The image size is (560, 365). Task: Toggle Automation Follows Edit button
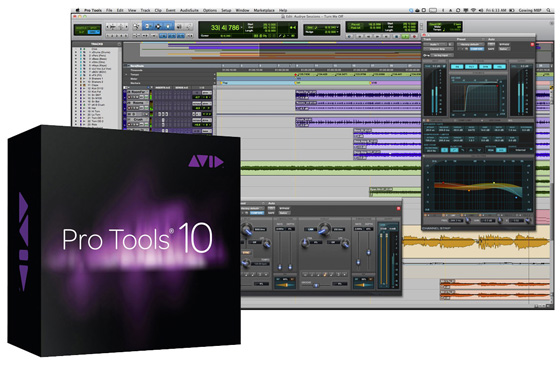pyautogui.click(x=163, y=36)
